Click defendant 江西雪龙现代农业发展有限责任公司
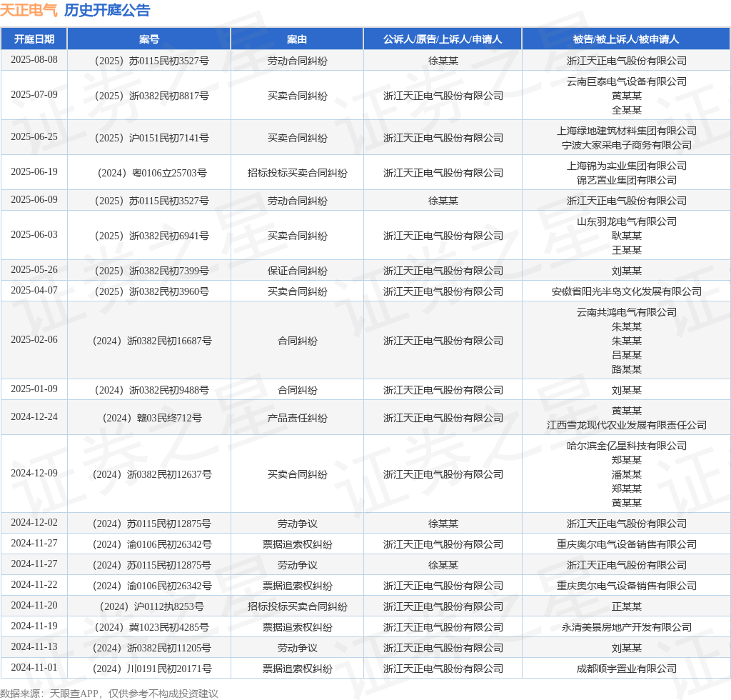Viewport: 731px width, 700px height. pyautogui.click(x=626, y=425)
